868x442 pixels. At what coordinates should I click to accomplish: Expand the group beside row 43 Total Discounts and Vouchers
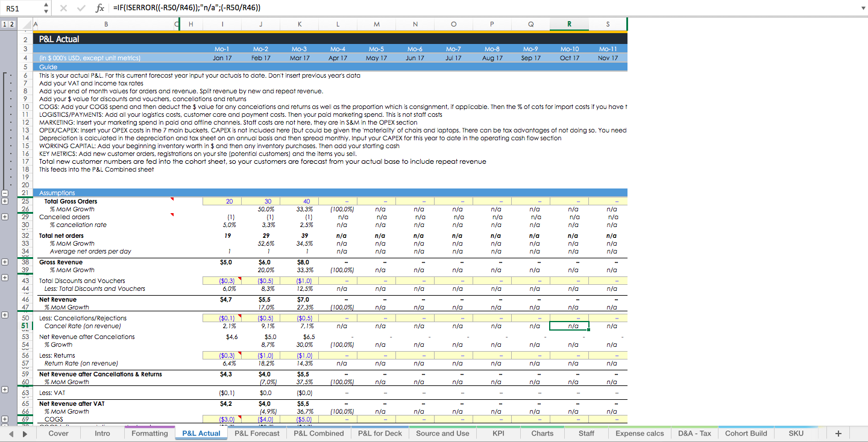coord(5,278)
